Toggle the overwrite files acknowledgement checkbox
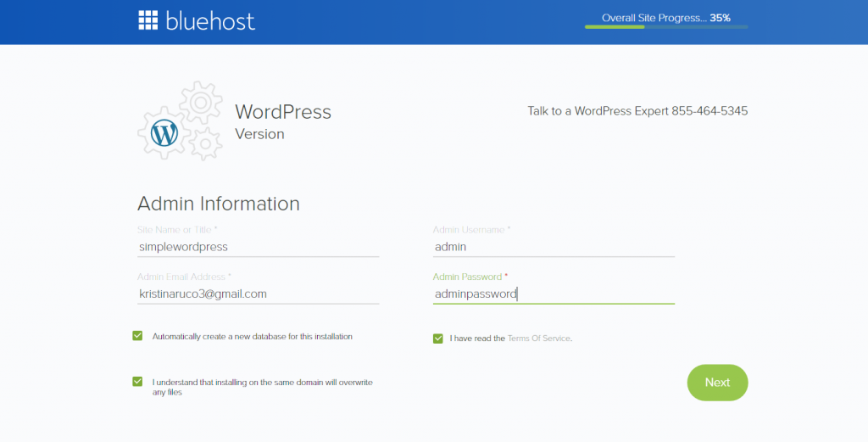The height and width of the screenshot is (442, 868). click(137, 382)
